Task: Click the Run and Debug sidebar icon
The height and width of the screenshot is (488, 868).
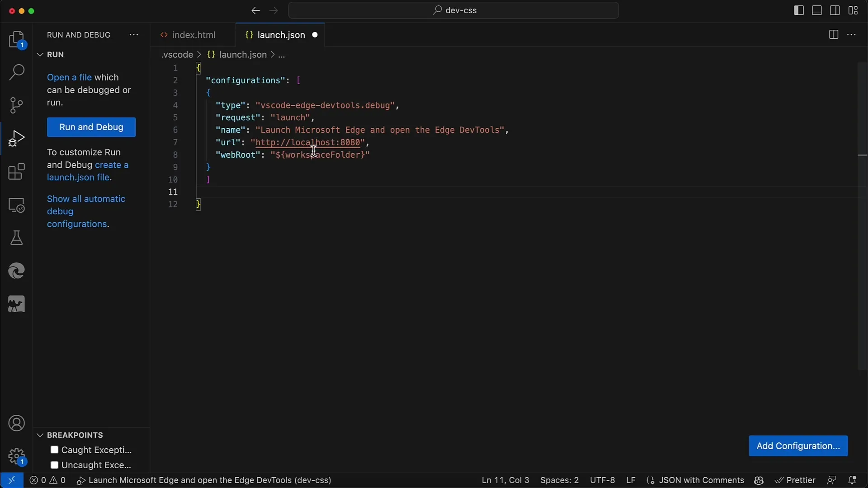Action: [x=17, y=138]
